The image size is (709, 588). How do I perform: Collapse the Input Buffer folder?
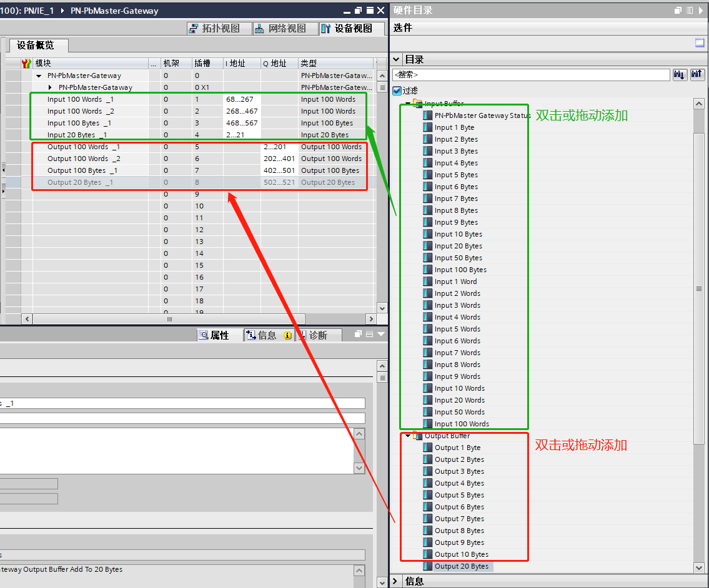tap(409, 104)
